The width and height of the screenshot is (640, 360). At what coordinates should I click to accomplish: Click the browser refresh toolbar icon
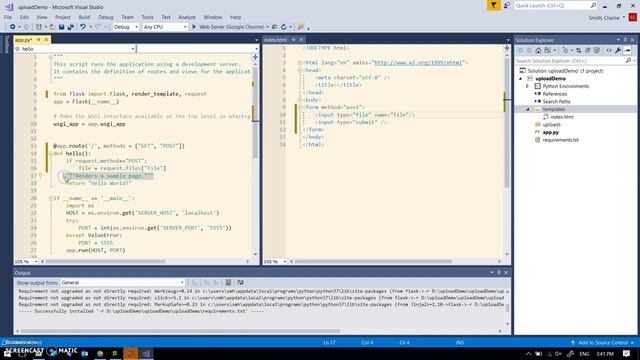click(284, 27)
